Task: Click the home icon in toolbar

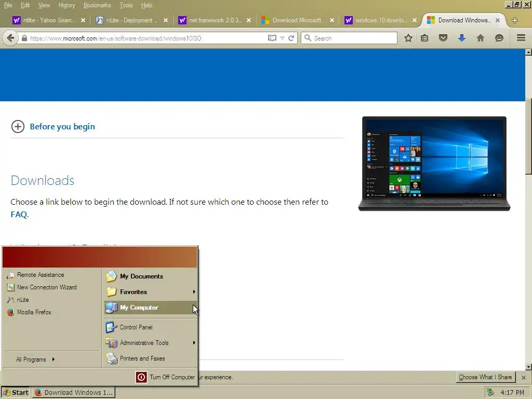Action: click(x=481, y=38)
